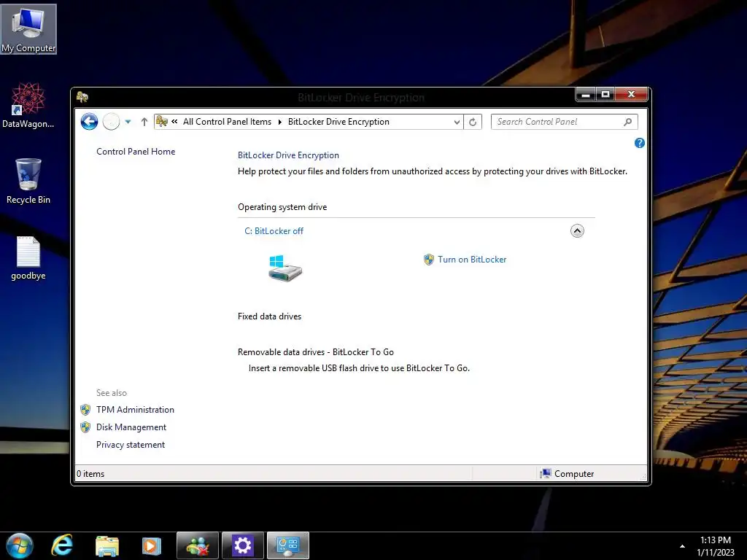Open Help with the blue question mark
This screenshot has width=747, height=560.
pyautogui.click(x=639, y=143)
